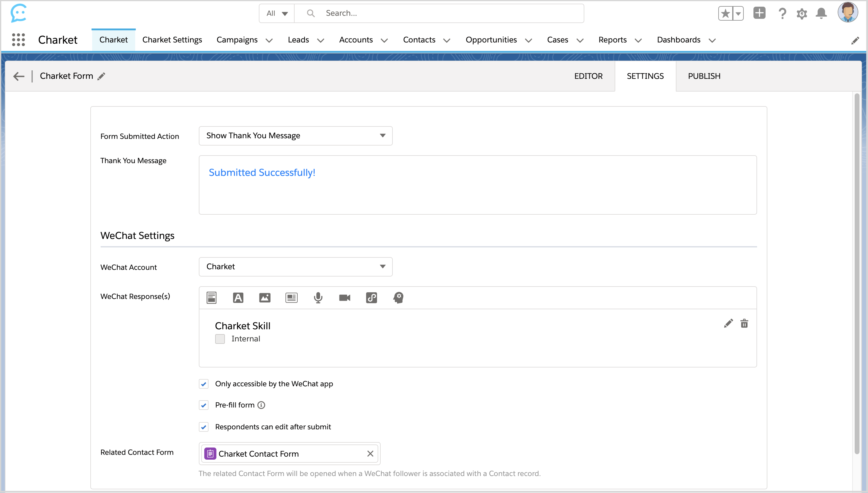This screenshot has height=493, width=868.
Task: Open the Contacts tab
Action: coord(419,40)
